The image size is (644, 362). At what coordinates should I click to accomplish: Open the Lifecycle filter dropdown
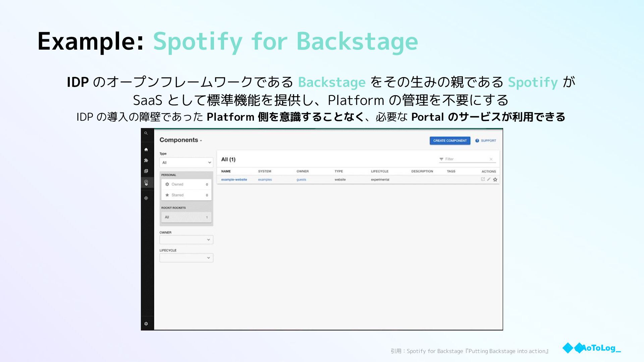click(186, 258)
